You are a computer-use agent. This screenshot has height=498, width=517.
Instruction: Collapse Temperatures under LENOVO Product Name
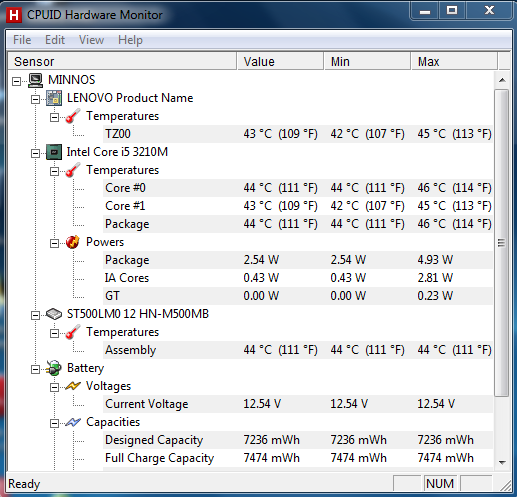54,117
